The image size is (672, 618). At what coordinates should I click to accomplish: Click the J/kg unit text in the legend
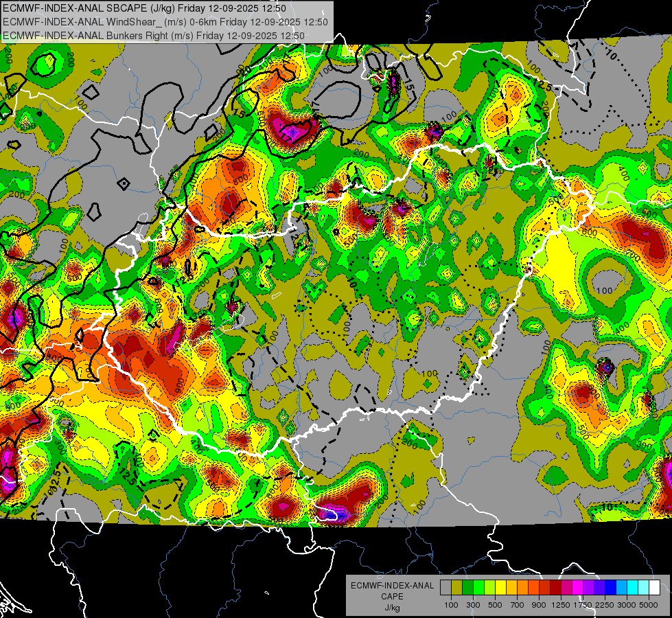click(392, 608)
